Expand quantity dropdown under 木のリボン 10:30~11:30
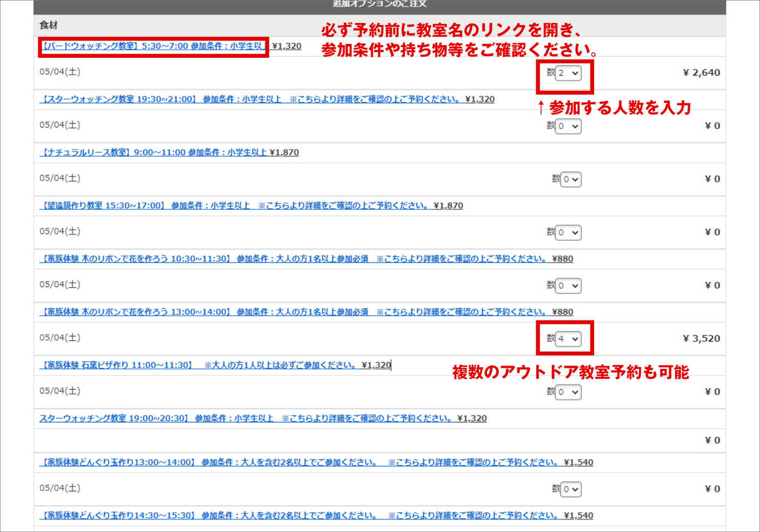The width and height of the screenshot is (760, 532). point(568,285)
